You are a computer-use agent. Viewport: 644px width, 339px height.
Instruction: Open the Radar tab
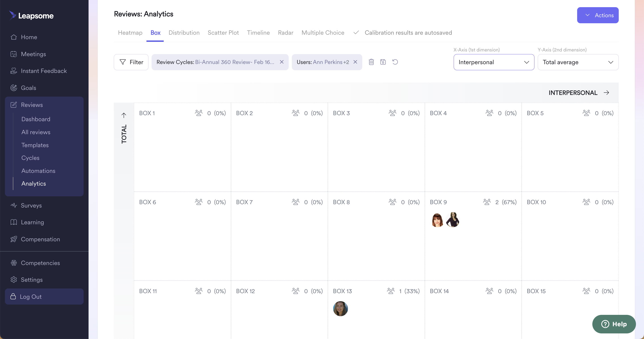click(286, 32)
